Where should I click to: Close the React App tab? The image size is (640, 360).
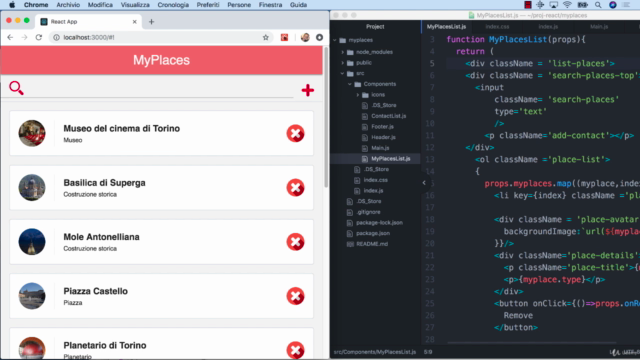click(x=135, y=22)
